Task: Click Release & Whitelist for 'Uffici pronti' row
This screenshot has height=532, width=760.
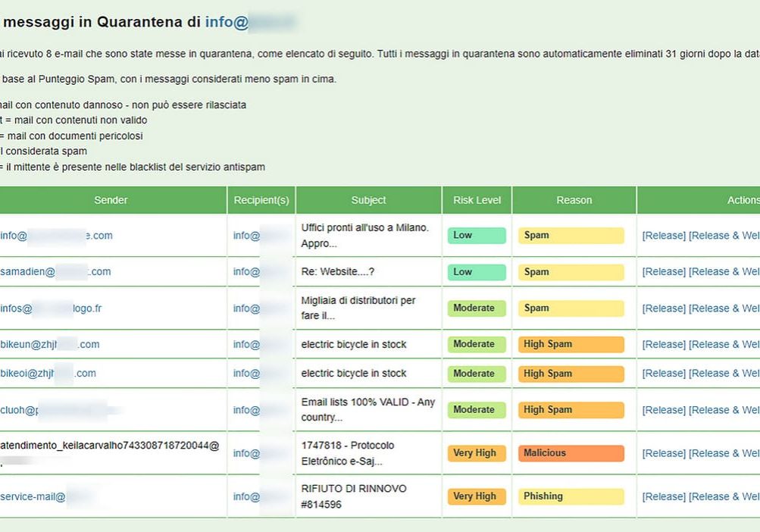Action: (x=724, y=236)
